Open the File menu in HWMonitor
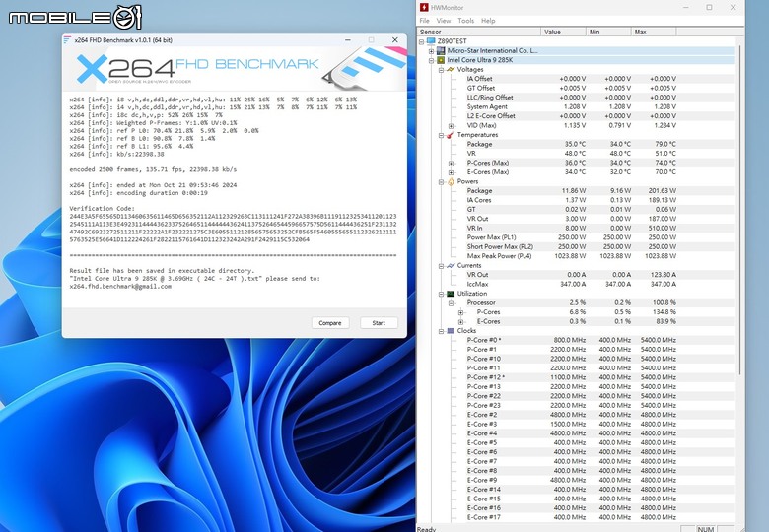The height and width of the screenshot is (532, 769). [x=424, y=21]
